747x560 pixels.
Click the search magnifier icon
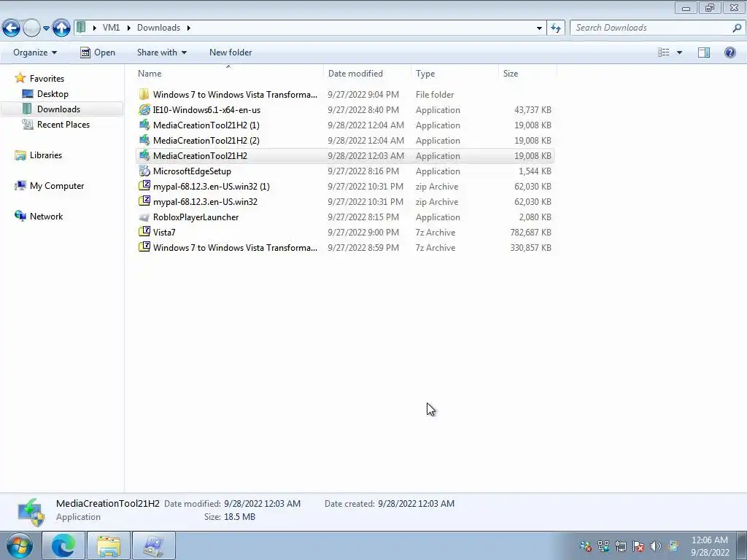point(737,28)
